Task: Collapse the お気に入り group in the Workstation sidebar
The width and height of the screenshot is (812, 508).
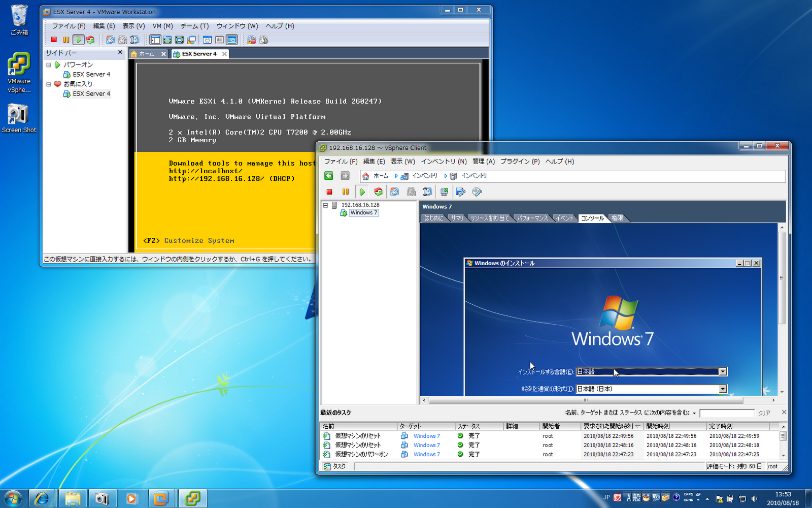Action: coord(49,84)
